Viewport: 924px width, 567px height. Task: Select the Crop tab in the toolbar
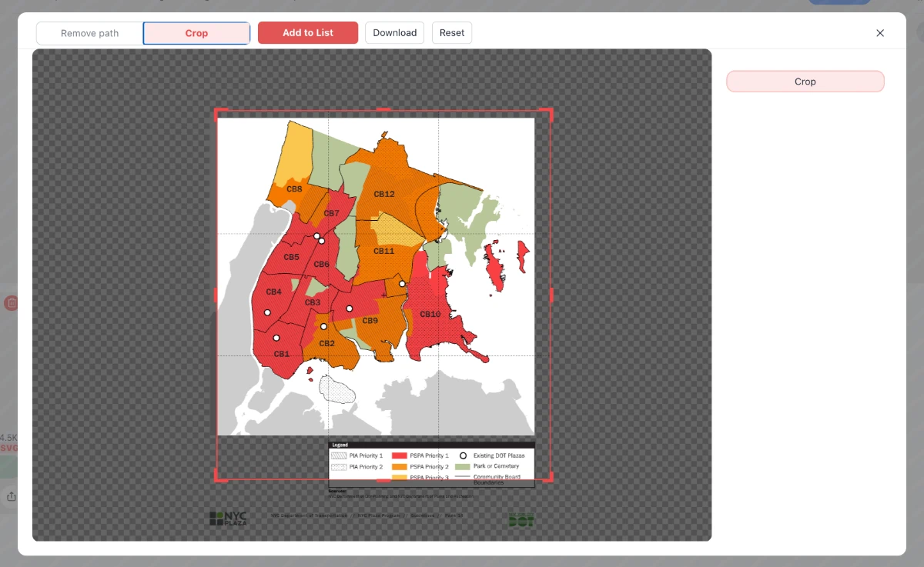pyautogui.click(x=196, y=33)
